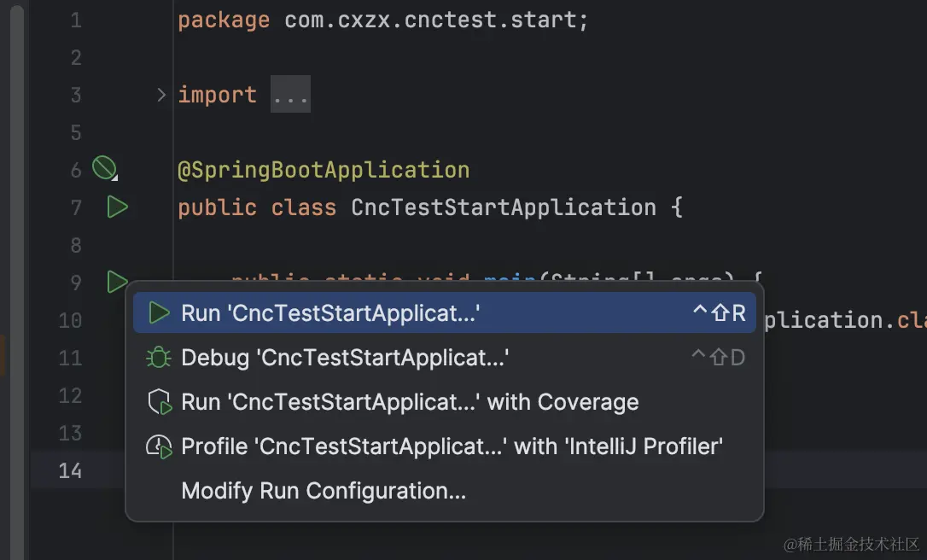
Task: Open Modify Run Configuration...
Action: (x=324, y=491)
